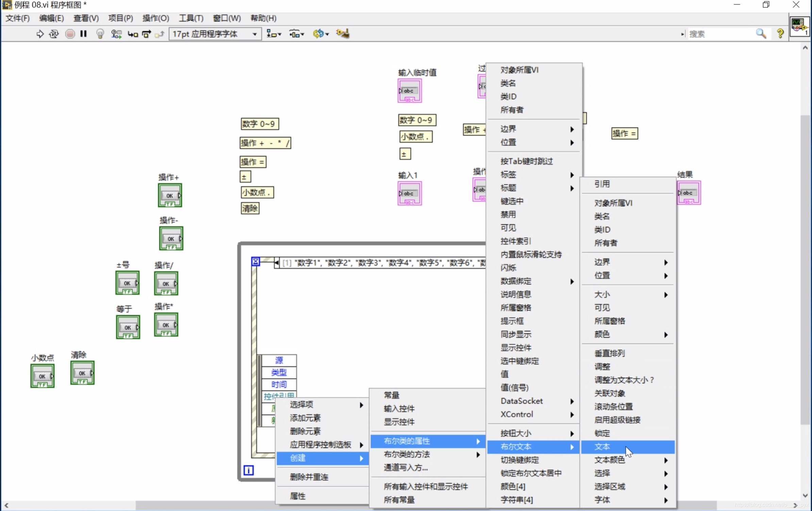Choose 启用超级链接 property

628,420
